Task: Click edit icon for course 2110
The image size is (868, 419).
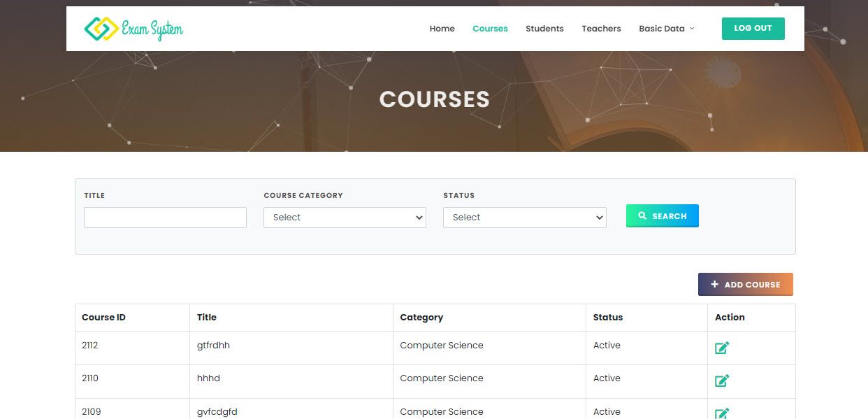Action: point(722,381)
